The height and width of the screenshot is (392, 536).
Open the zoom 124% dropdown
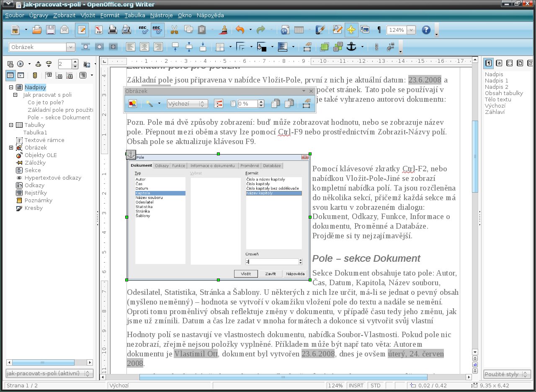411,30
